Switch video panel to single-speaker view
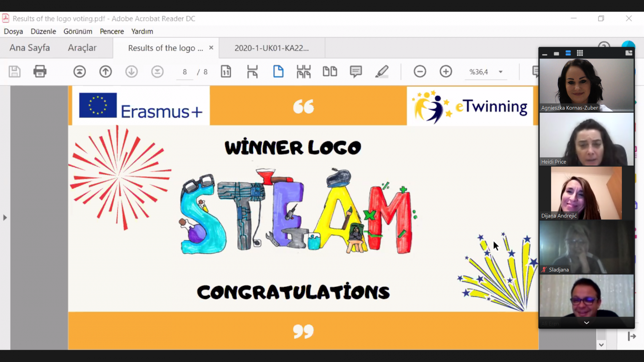Viewport: 644px width, 362px height. [x=556, y=54]
